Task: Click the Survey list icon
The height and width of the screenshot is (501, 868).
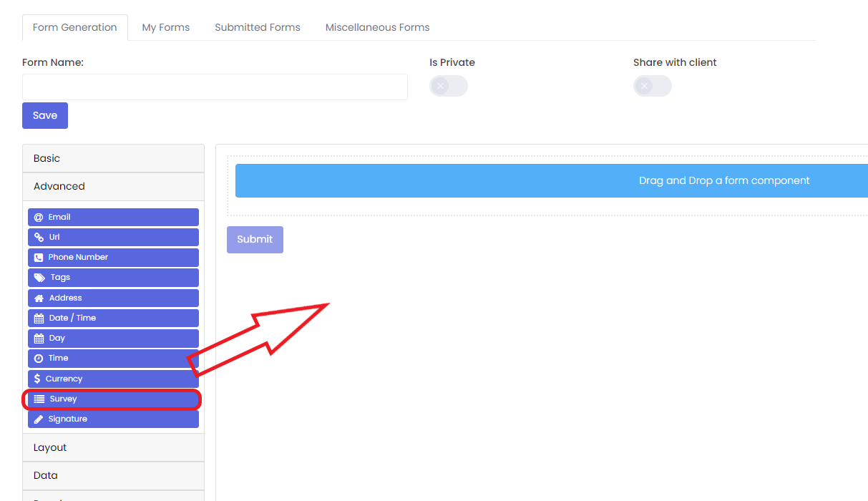Action: coord(39,399)
